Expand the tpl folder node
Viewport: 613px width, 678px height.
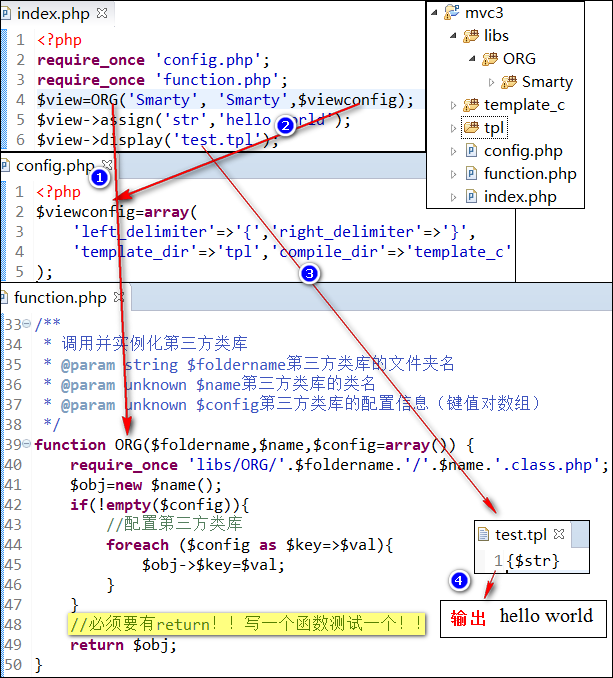click(453, 128)
